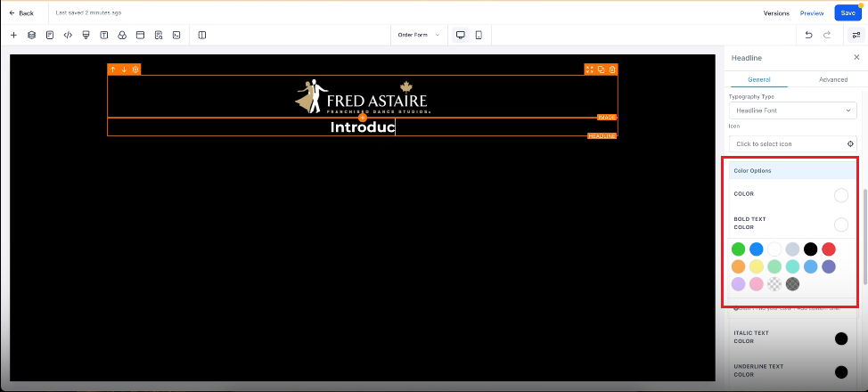The image size is (868, 392).
Task: Pick the lavender palette color
Action: tap(738, 284)
